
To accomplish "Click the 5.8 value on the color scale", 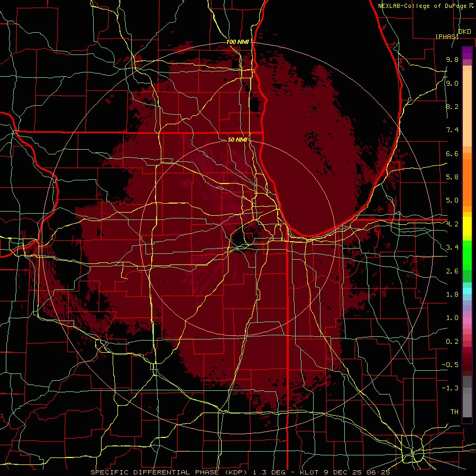I will point(452,177).
